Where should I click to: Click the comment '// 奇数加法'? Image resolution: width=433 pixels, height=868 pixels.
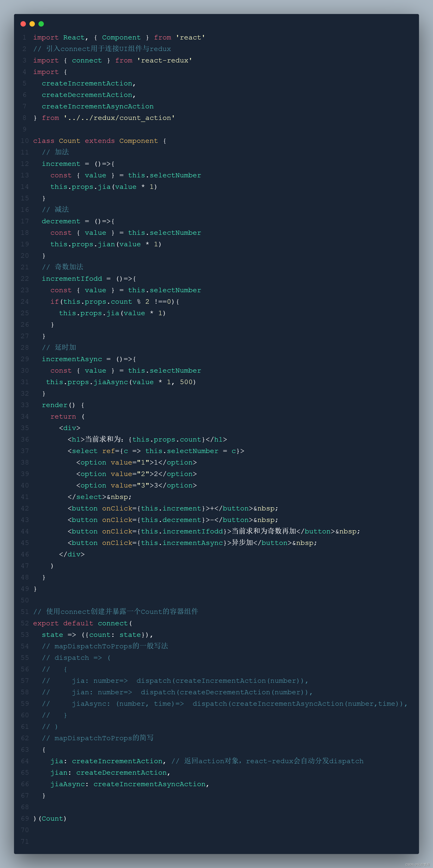point(62,267)
